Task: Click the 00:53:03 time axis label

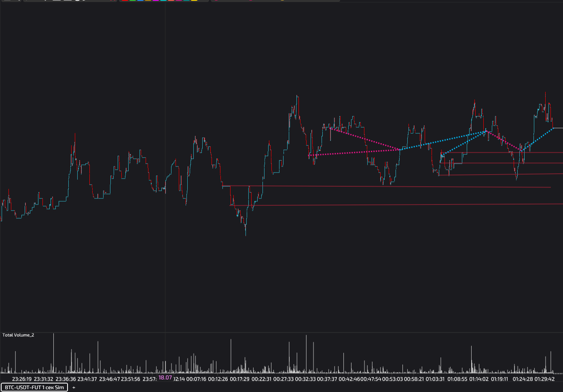Action: tap(392, 379)
